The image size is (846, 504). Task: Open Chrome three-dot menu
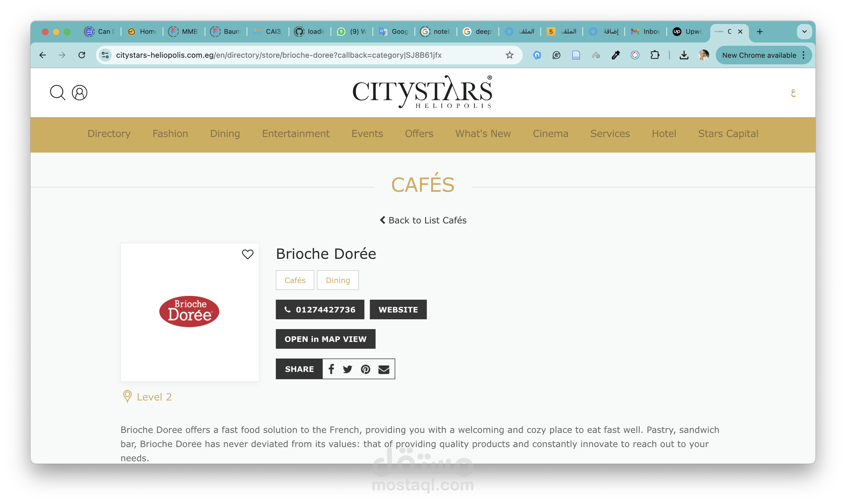tap(803, 55)
